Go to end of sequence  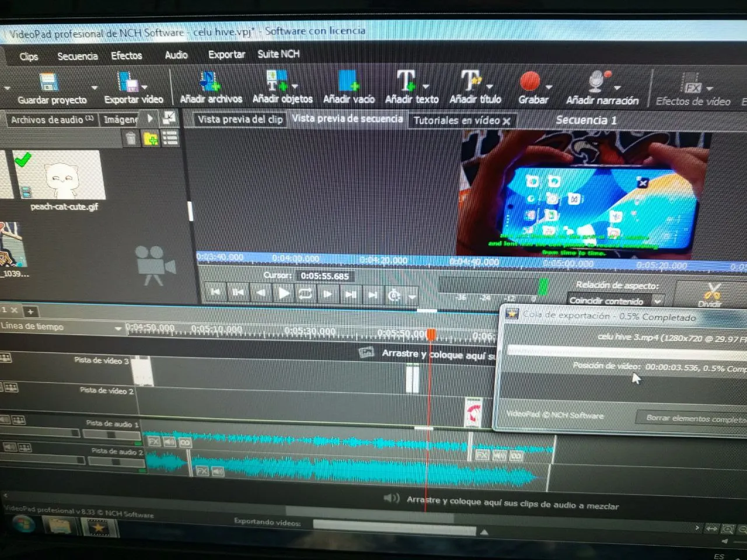(372, 295)
